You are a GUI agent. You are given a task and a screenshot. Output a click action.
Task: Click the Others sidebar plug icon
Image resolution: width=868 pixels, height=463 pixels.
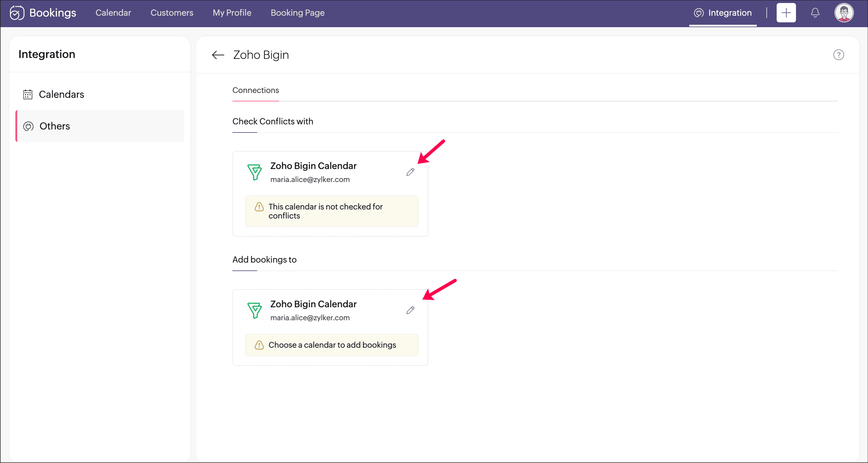[28, 126]
